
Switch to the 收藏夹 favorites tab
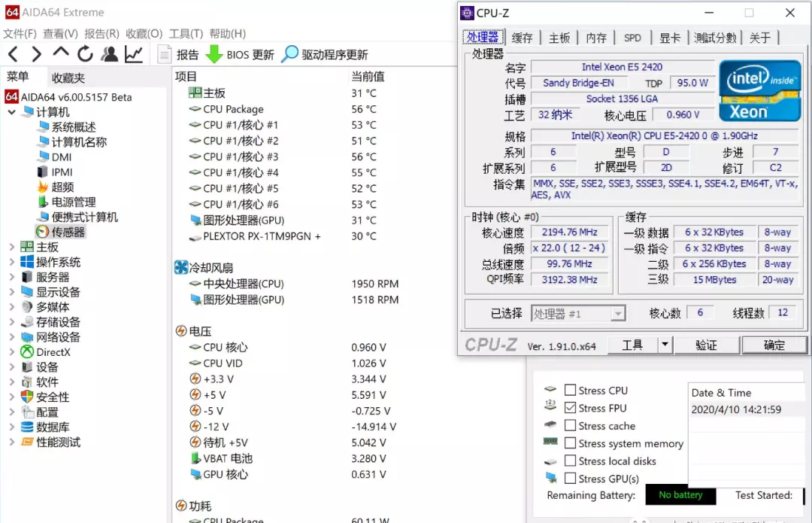pos(68,78)
